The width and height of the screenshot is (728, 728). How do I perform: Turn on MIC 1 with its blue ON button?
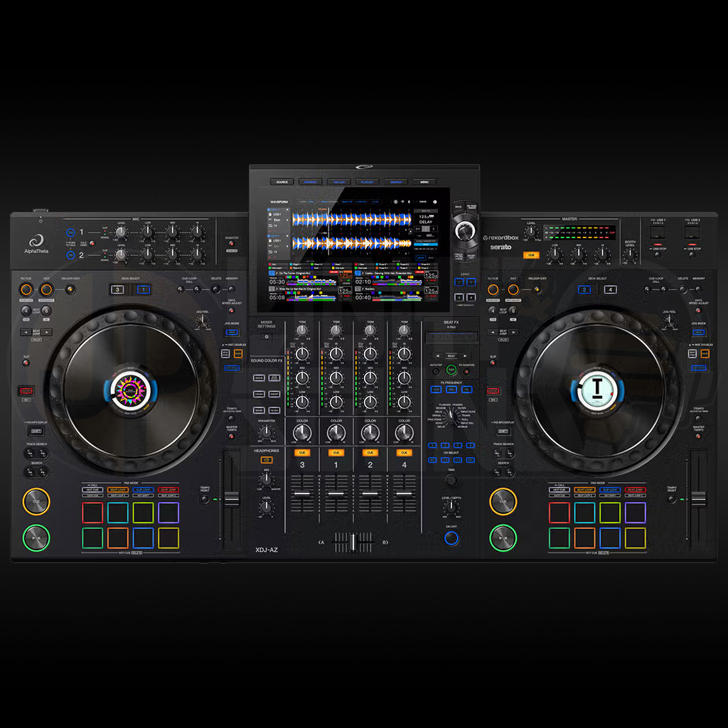pyautogui.click(x=70, y=232)
